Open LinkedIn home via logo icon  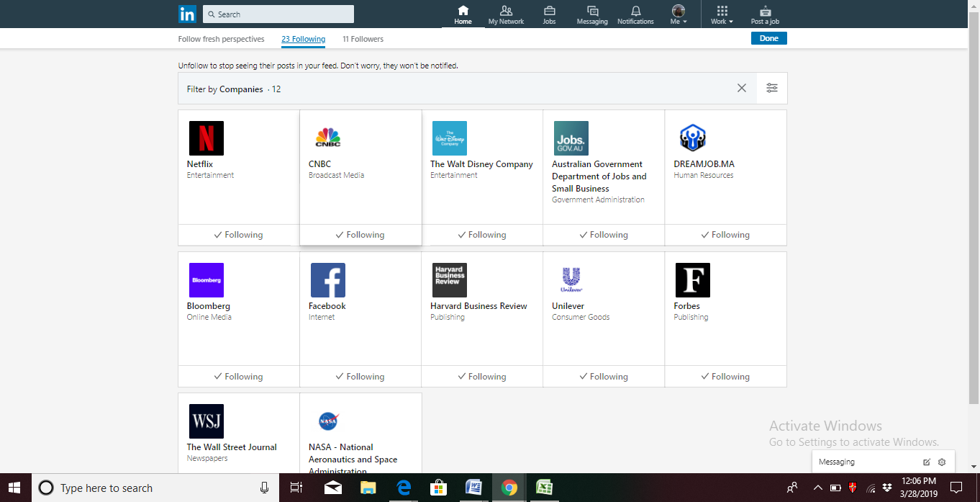pos(187,14)
